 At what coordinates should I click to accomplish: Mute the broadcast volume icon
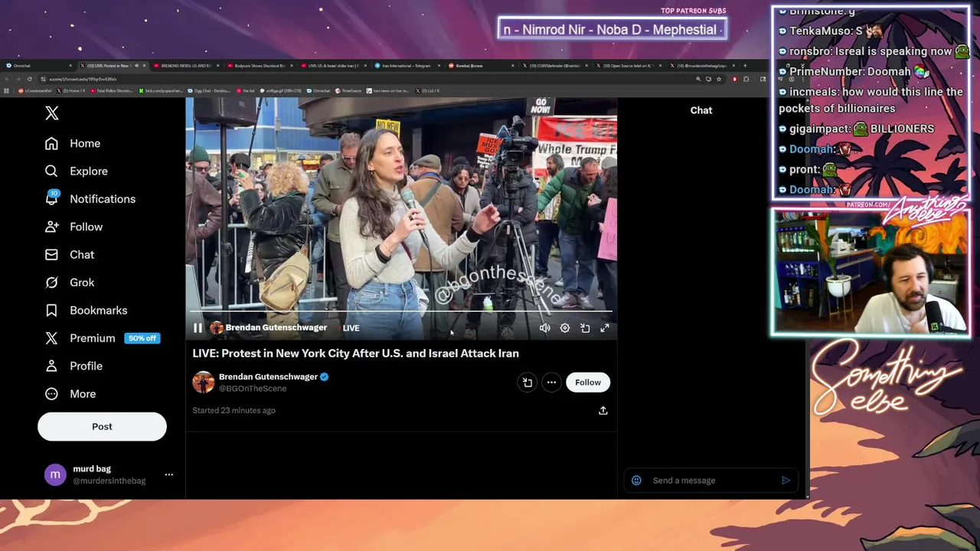click(x=544, y=328)
